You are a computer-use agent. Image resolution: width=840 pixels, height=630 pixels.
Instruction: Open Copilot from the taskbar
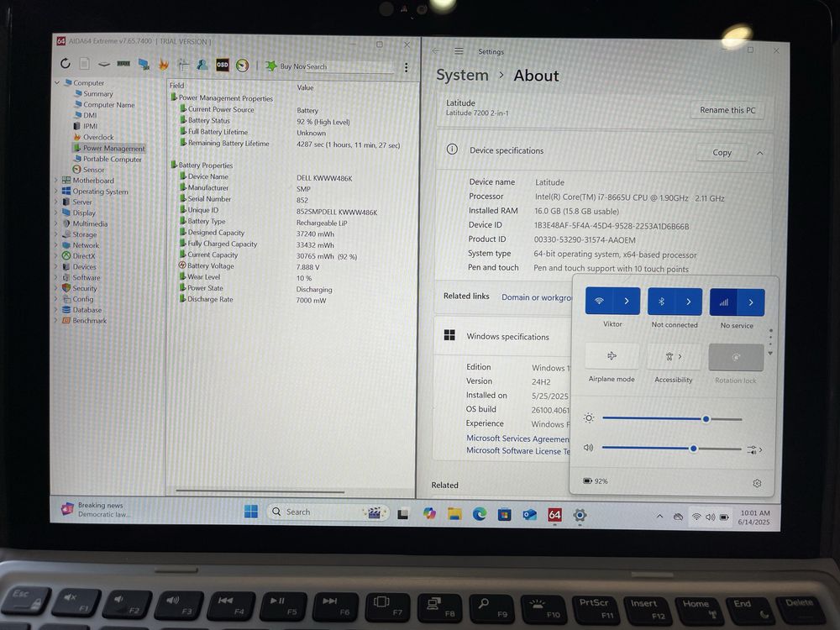pos(429,513)
